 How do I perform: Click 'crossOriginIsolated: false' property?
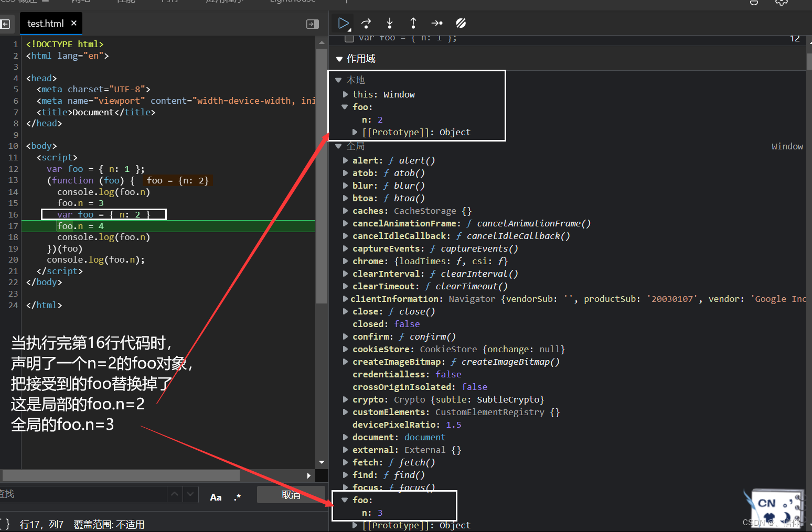(420, 387)
